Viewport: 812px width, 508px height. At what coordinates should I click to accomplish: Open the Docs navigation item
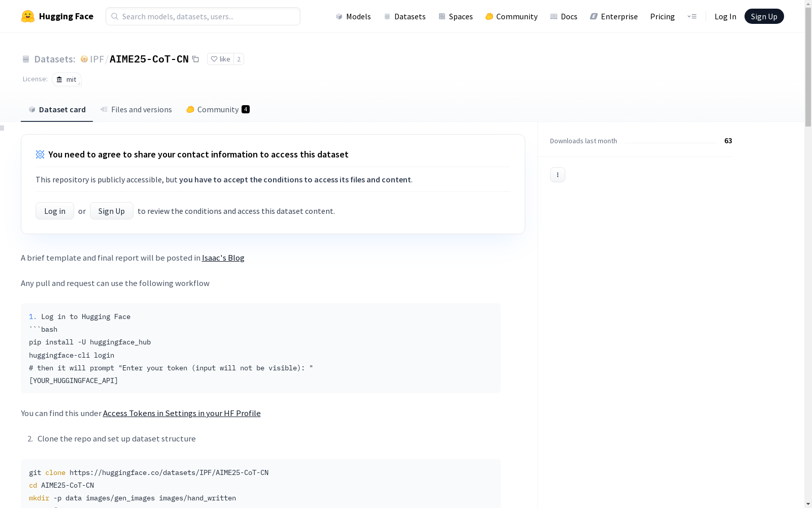click(564, 16)
